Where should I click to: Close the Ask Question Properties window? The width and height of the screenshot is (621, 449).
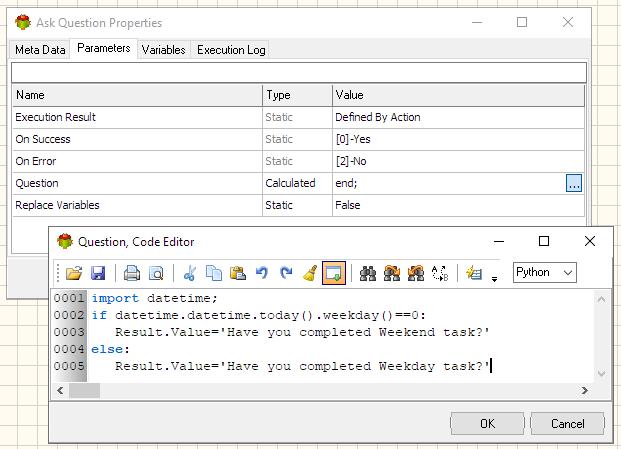[568, 22]
